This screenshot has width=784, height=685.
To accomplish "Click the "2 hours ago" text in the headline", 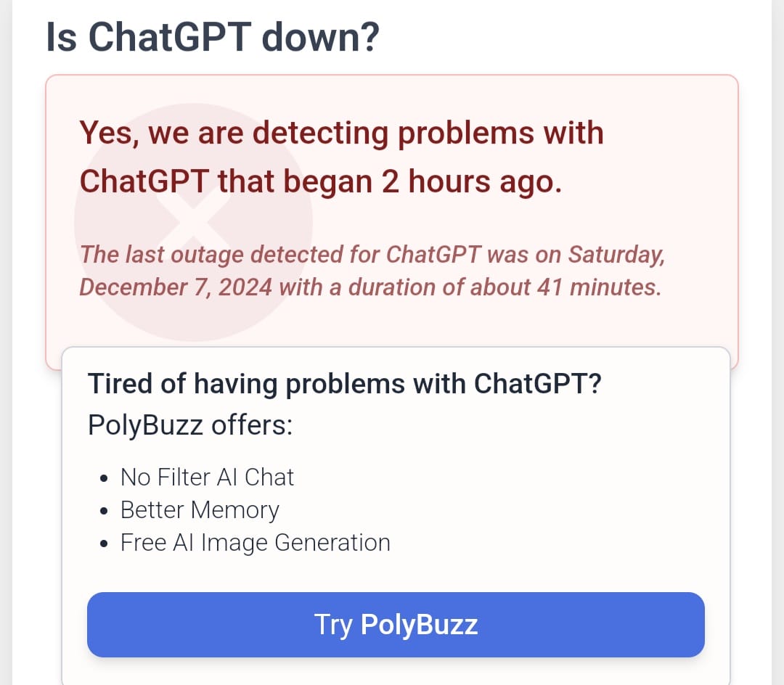I will (472, 182).
